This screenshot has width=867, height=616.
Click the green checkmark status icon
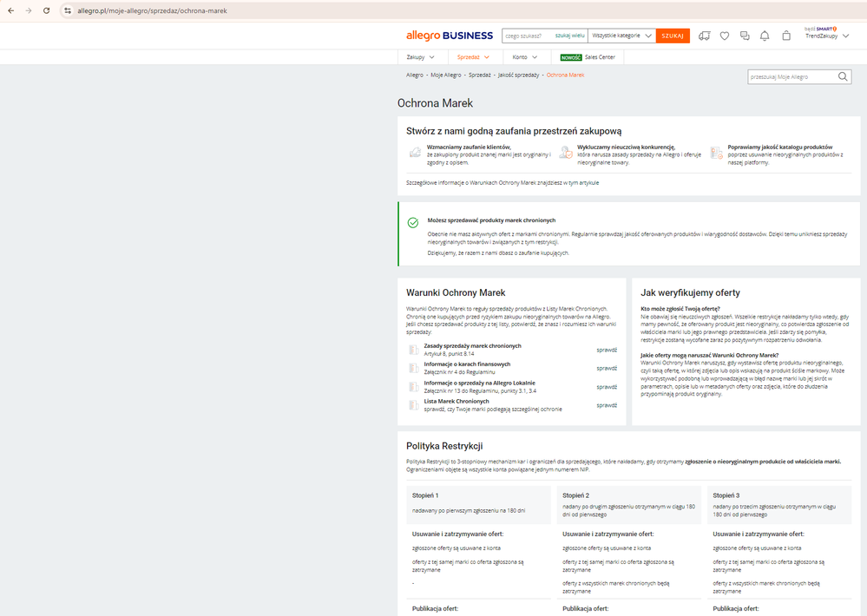click(x=413, y=223)
